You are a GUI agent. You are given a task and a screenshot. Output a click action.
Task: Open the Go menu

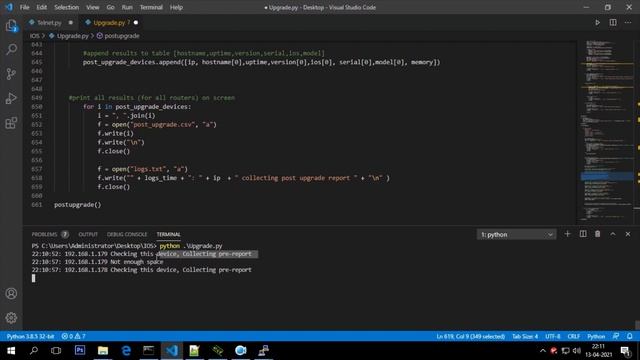[x=111, y=7]
